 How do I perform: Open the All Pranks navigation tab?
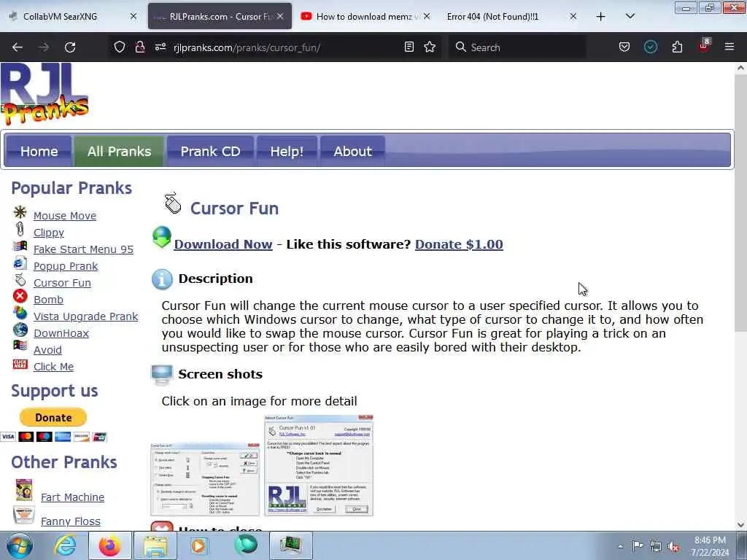(119, 152)
